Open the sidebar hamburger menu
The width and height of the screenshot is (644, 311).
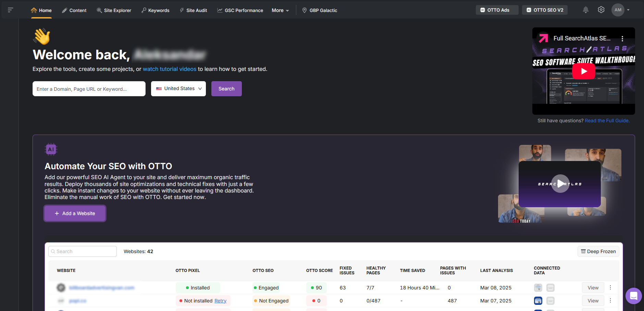pyautogui.click(x=10, y=10)
